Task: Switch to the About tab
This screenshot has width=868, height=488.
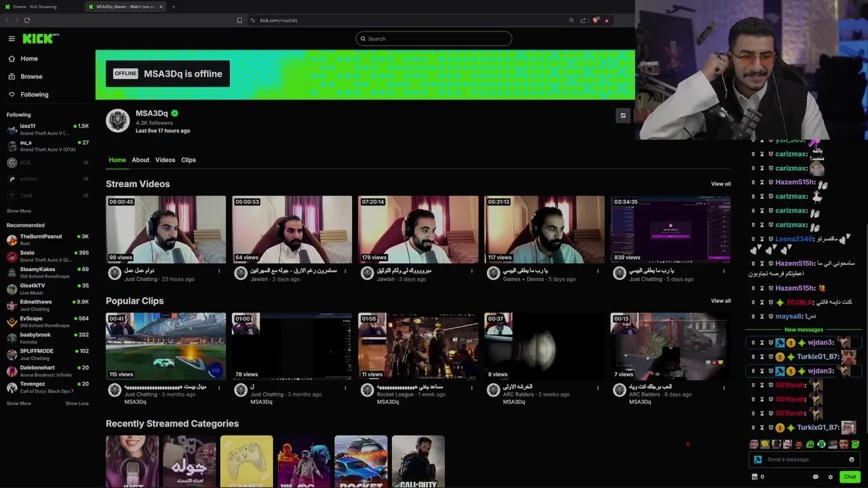Action: [x=140, y=160]
